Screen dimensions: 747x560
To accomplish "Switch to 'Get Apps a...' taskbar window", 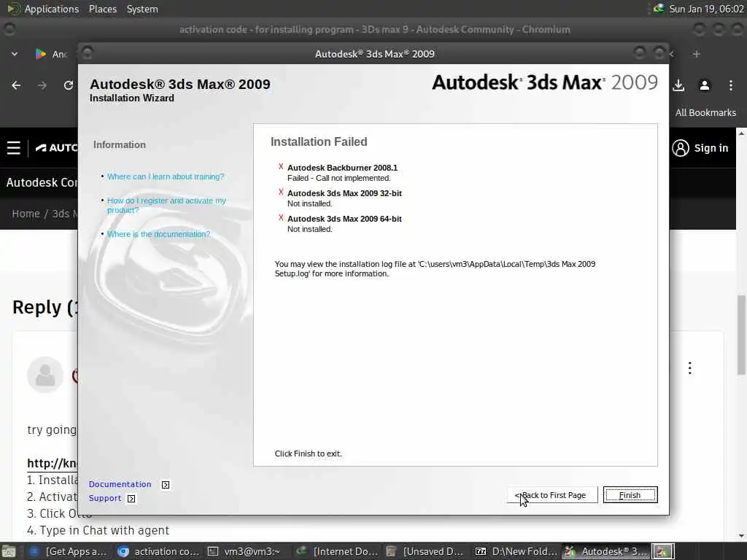I will coord(68,551).
